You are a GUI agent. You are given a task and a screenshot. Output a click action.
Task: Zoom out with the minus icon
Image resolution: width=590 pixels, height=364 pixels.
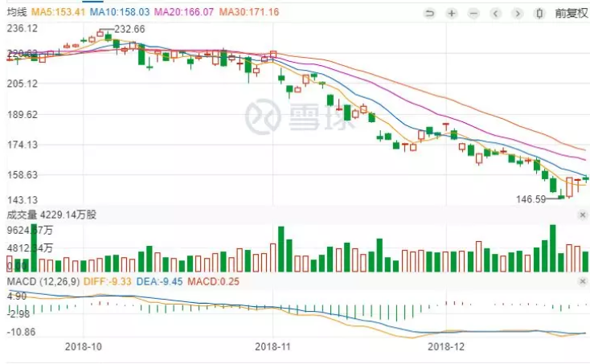(473, 13)
